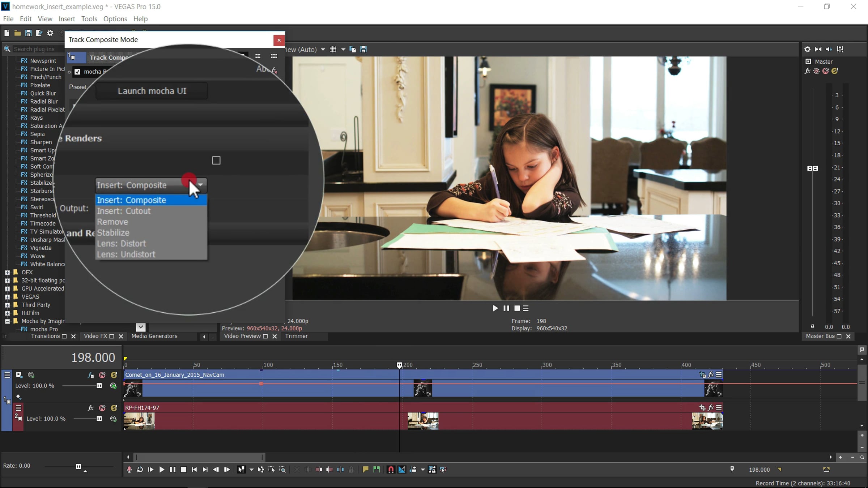Open Track FX on track 2
This screenshot has height=488, width=868.
pos(91,408)
